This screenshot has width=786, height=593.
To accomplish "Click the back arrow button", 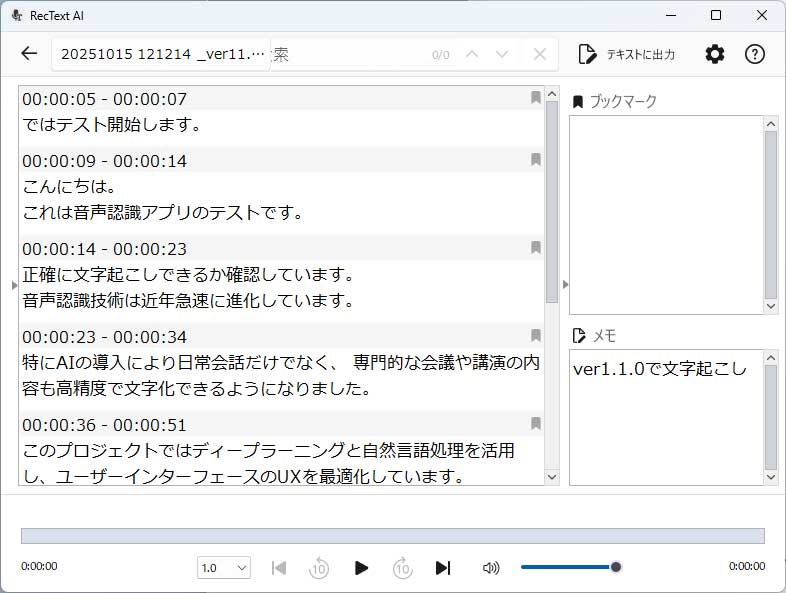I will click(x=29, y=54).
